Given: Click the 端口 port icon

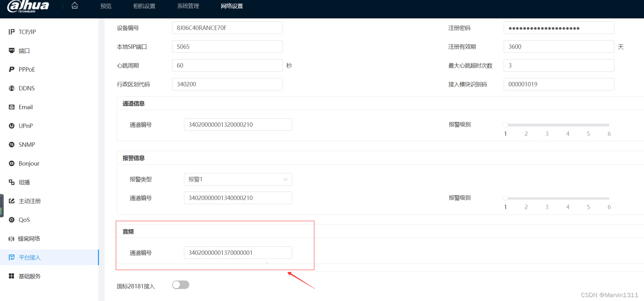Looking at the screenshot, I should [x=12, y=50].
